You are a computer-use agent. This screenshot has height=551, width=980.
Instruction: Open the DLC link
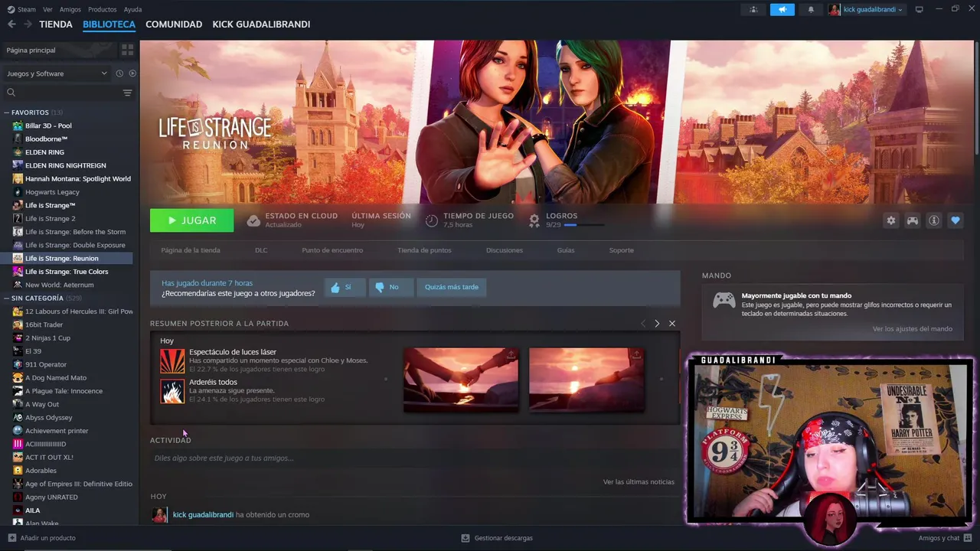tap(261, 250)
